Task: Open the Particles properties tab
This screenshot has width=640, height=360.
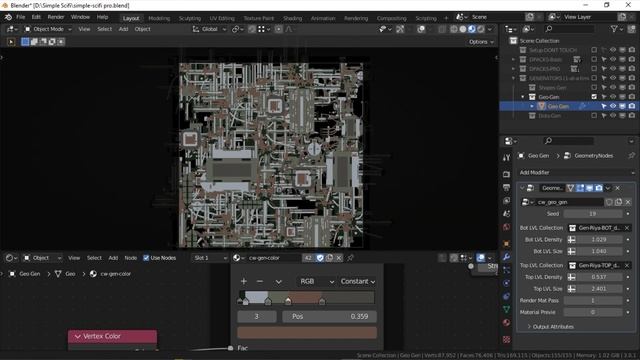Action: coord(507,270)
